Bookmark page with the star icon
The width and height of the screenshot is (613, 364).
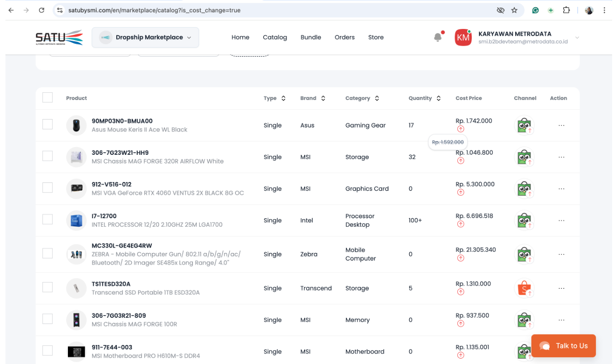coord(514,10)
